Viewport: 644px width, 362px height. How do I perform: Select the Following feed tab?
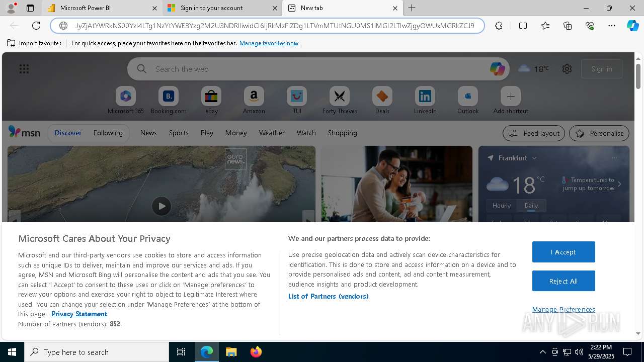click(x=108, y=133)
